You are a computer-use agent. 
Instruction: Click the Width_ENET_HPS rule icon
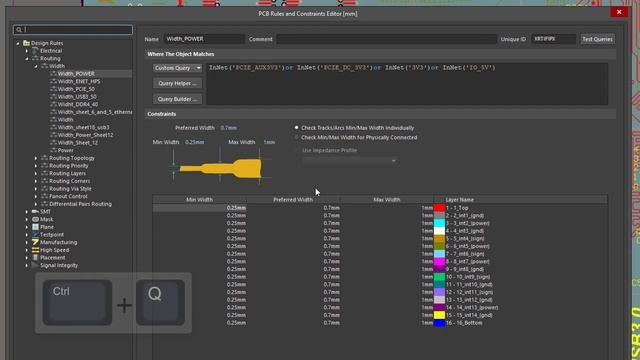click(53, 81)
